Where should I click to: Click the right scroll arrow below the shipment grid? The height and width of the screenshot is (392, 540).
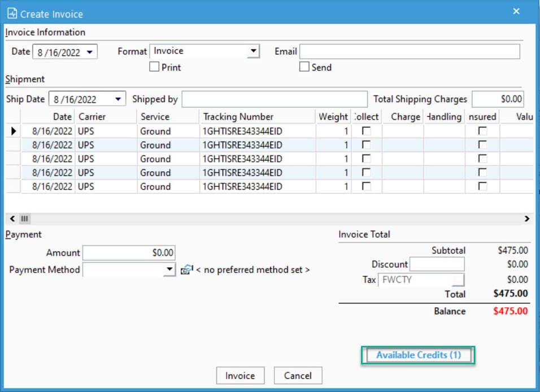[x=527, y=219]
